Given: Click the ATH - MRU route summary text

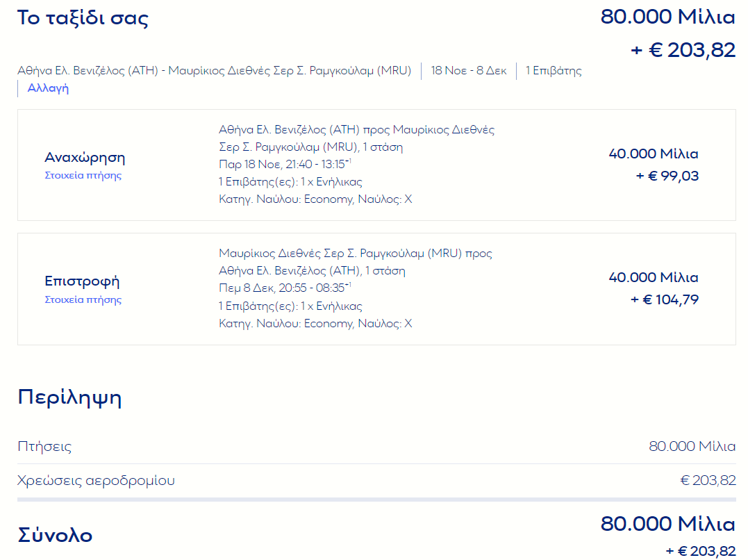Looking at the screenshot, I should (x=214, y=71).
